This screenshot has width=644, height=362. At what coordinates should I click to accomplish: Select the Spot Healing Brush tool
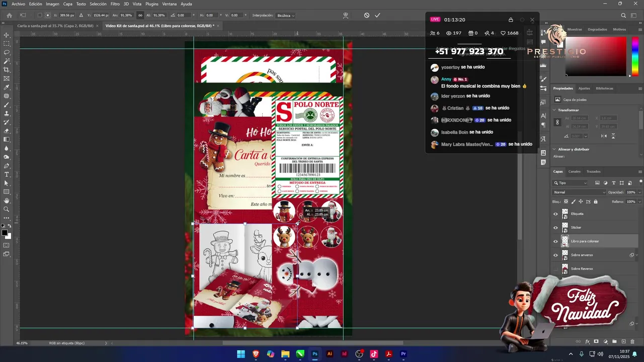pos(7,96)
